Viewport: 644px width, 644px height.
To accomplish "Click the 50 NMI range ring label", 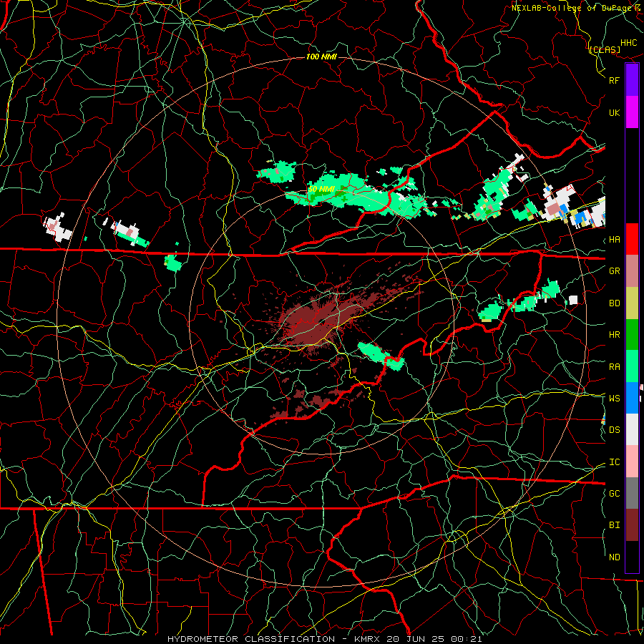I will coord(321,190).
